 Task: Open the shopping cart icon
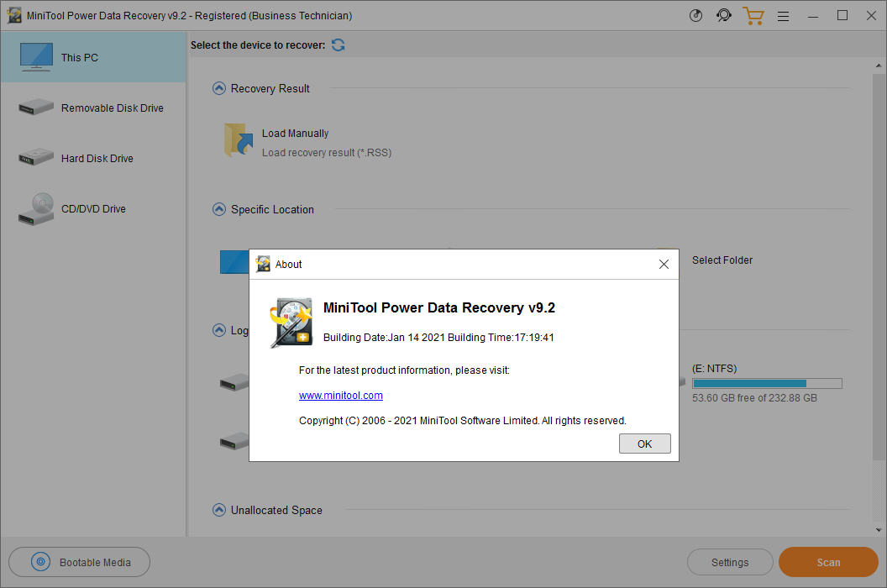(x=753, y=16)
